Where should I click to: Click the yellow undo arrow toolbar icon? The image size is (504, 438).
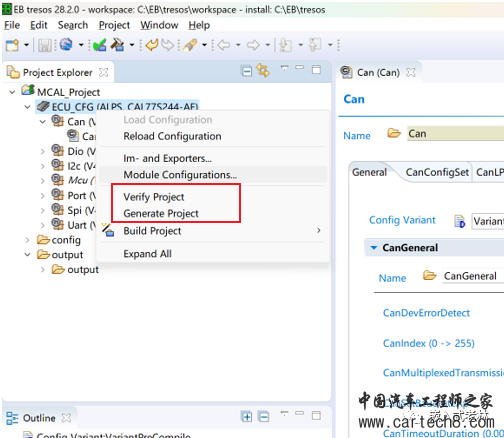[x=152, y=45]
